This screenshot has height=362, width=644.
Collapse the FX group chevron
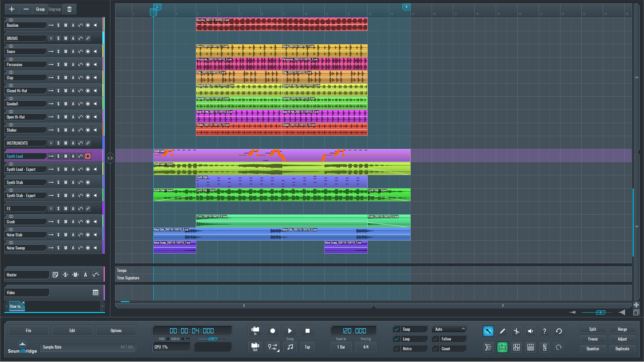[51, 208]
